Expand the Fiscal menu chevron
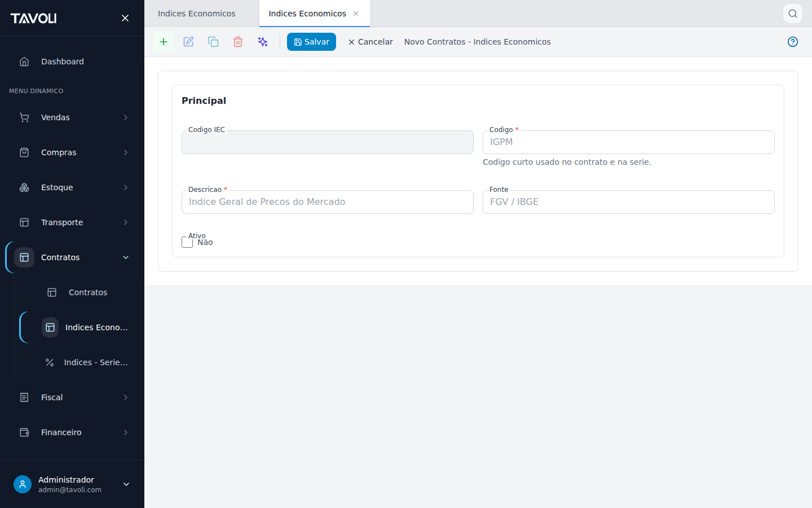Screen dimensions: 812x508 click(x=126, y=397)
